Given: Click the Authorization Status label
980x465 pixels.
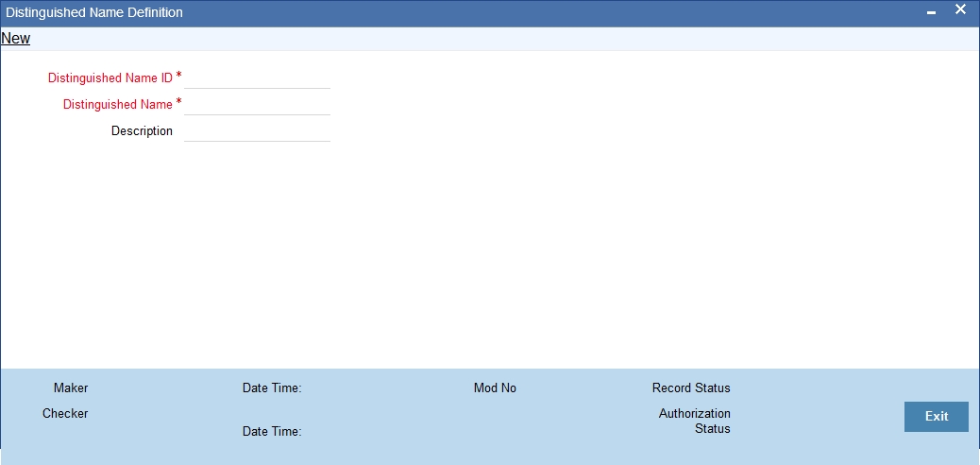Looking at the screenshot, I should click(x=694, y=422).
